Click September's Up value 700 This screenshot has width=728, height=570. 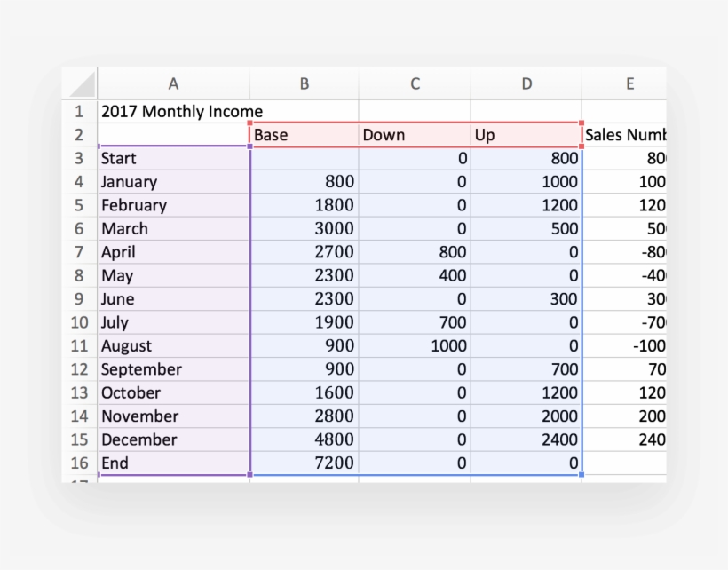pyautogui.click(x=526, y=369)
